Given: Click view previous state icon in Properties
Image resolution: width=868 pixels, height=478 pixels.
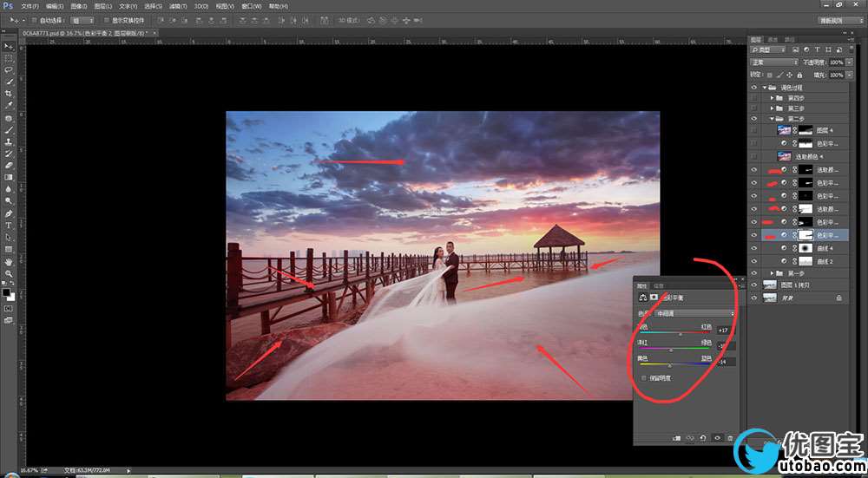Looking at the screenshot, I should coord(690,437).
